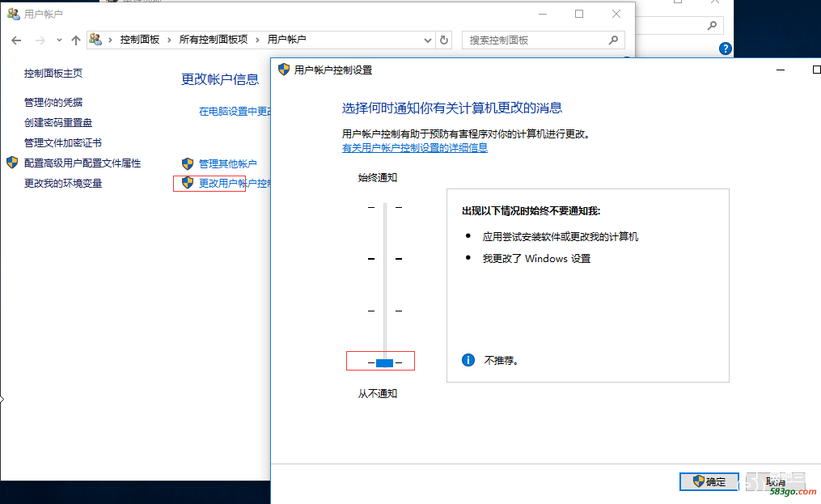Open 管理你的凭据 link
Viewport: 821px width, 504px height.
(53, 103)
